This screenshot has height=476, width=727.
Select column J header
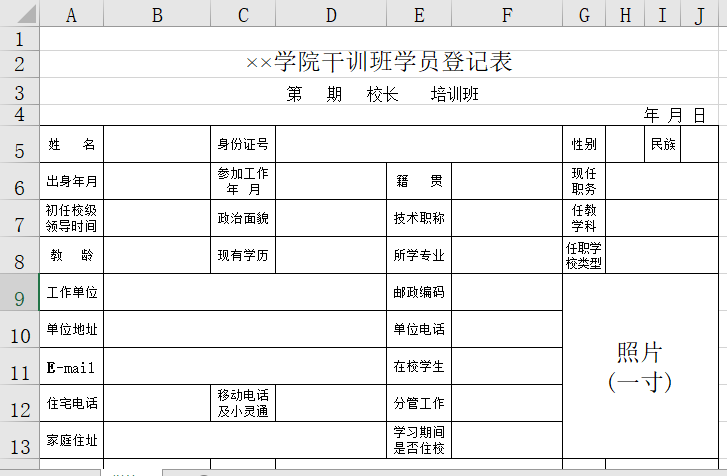click(x=699, y=14)
